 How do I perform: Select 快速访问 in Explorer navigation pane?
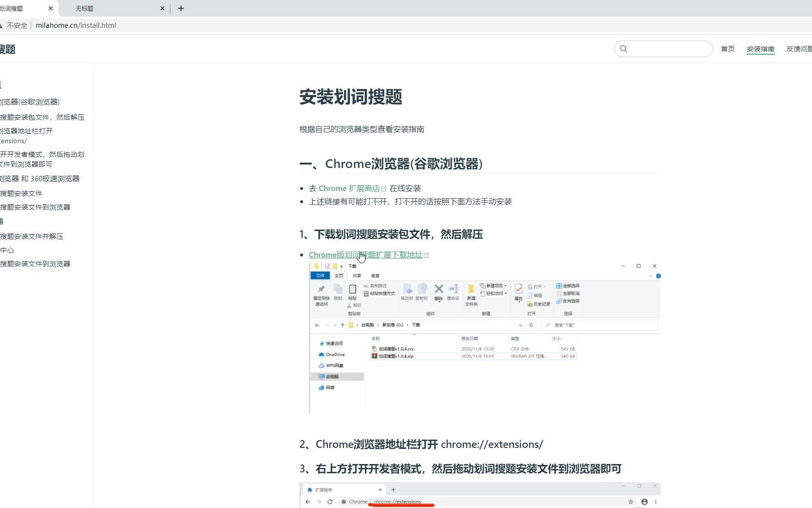click(x=331, y=343)
